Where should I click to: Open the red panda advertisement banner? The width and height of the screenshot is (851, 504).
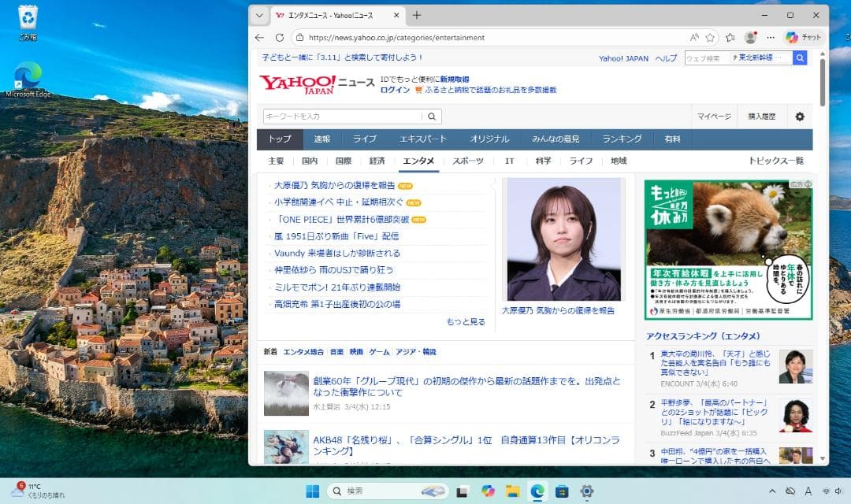[728, 250]
